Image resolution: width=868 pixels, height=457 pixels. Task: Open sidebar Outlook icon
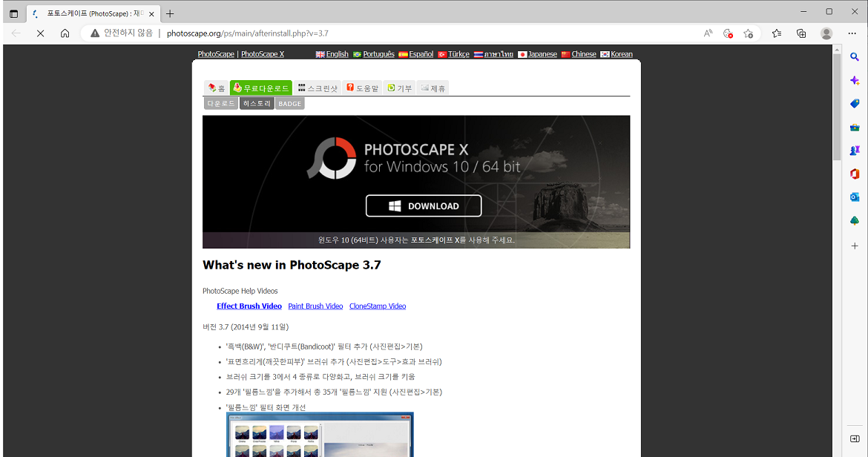coord(855,197)
